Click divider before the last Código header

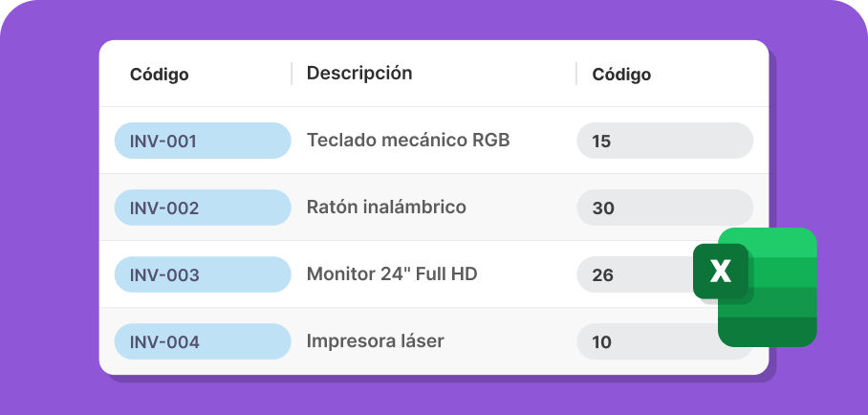[x=576, y=74]
